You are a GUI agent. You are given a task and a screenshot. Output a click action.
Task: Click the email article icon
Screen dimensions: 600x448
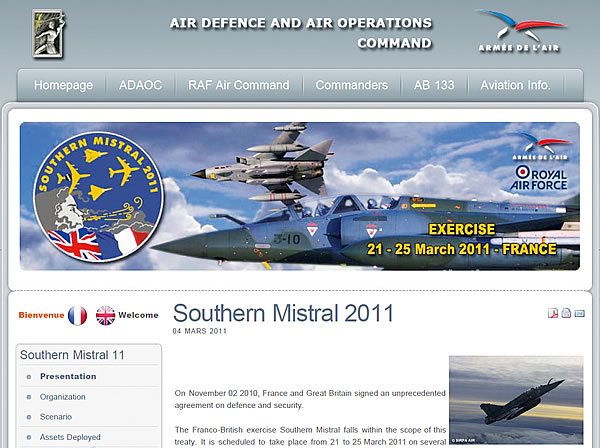coord(580,314)
